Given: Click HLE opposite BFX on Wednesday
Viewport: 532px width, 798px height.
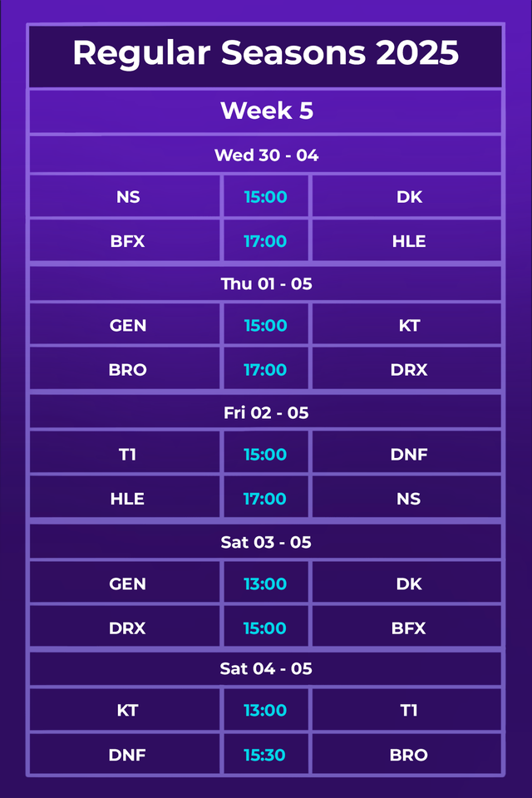Looking at the screenshot, I should 409,241.
